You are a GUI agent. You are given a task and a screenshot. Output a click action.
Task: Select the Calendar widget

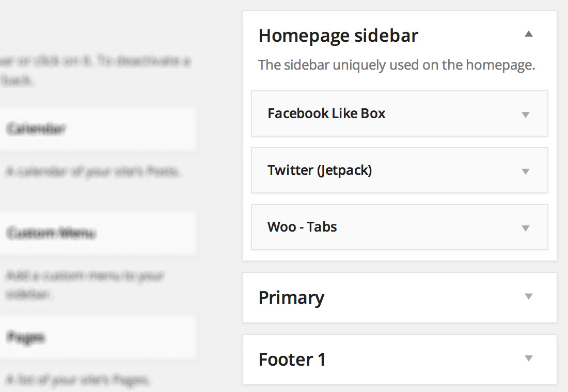[98, 129]
